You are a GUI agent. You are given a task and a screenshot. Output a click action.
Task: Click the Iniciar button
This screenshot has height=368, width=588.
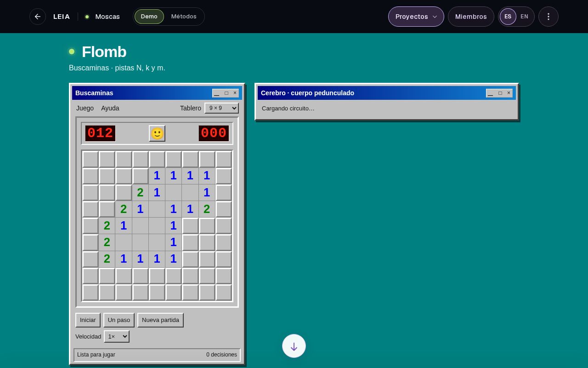tap(88, 320)
